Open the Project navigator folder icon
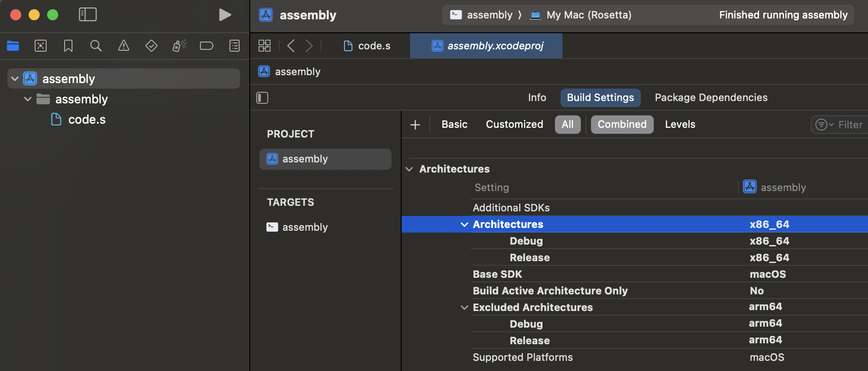Image resolution: width=868 pixels, height=371 pixels. [13, 46]
